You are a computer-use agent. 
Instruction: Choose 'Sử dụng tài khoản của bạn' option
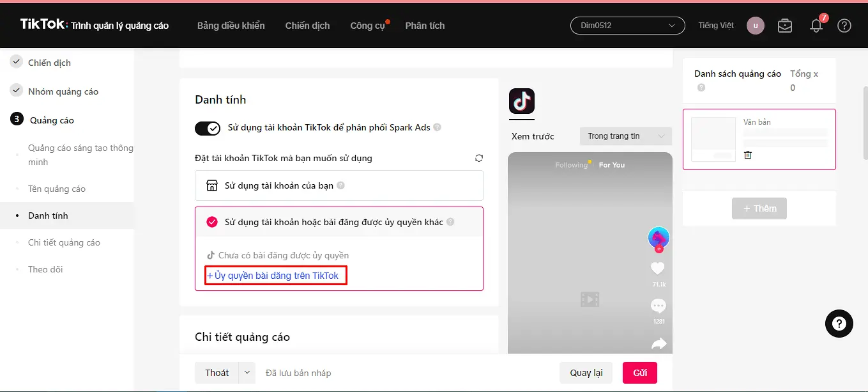[339, 185]
